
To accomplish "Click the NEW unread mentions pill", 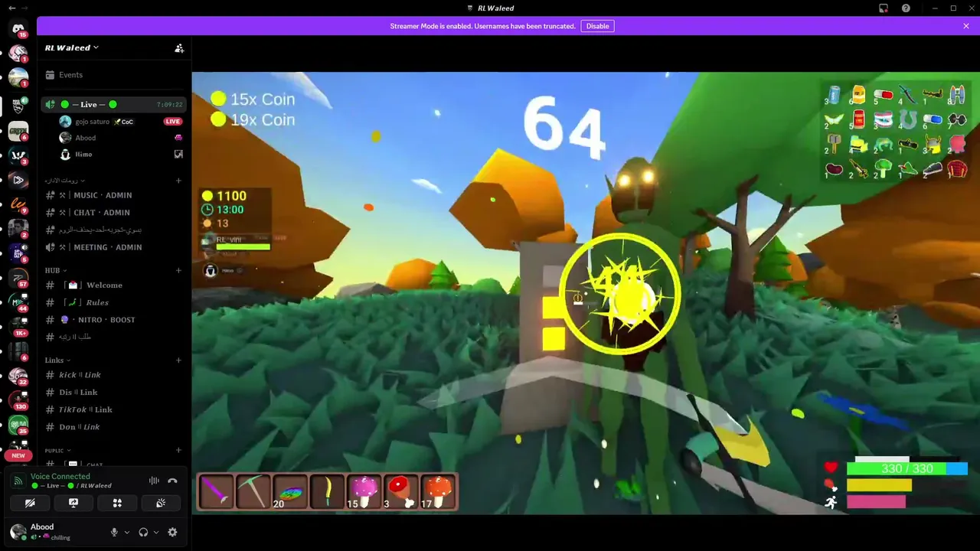I will coord(18,455).
